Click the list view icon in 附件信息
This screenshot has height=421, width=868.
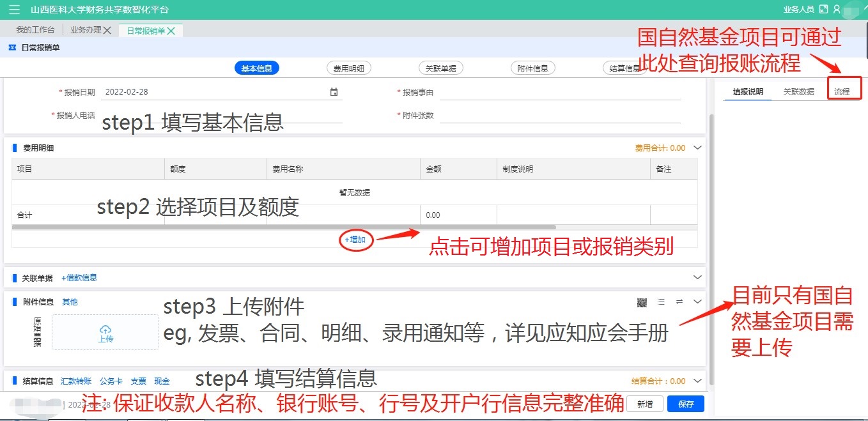tap(661, 302)
